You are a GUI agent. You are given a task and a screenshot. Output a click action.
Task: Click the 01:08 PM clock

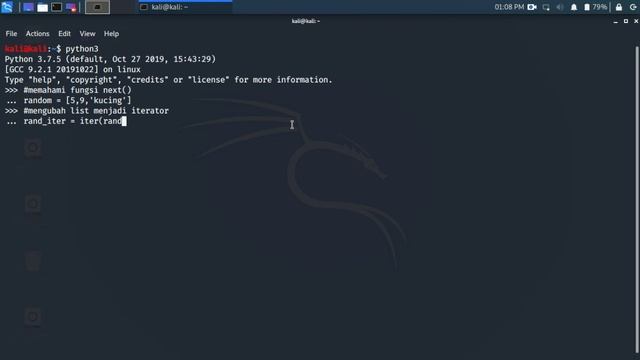509,7
